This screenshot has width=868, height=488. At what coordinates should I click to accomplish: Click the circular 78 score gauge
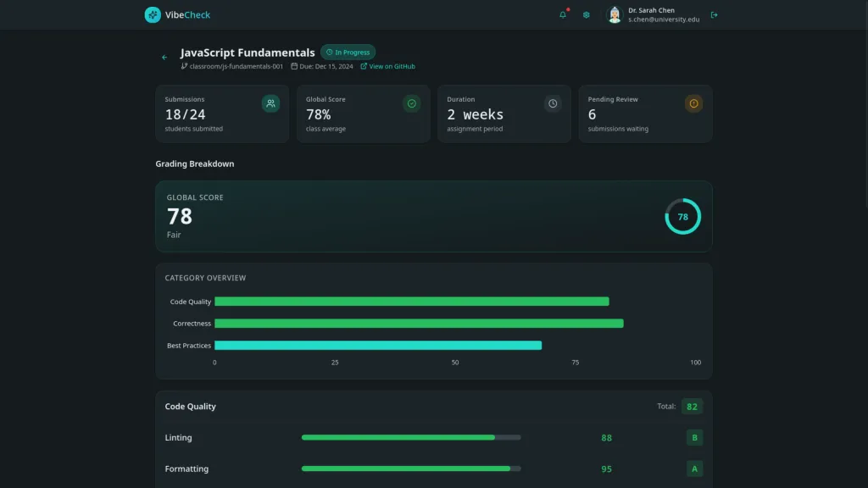682,217
